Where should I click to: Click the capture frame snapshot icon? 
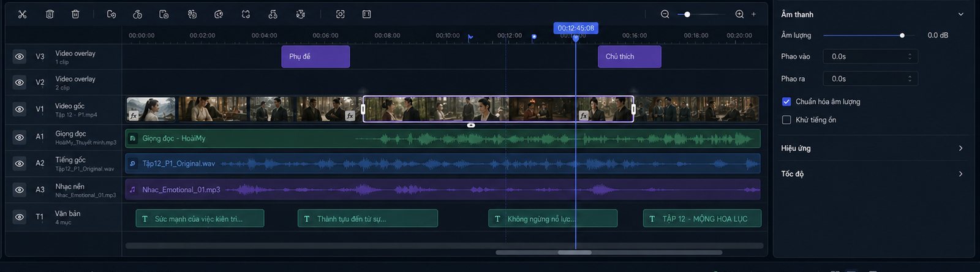click(341, 14)
